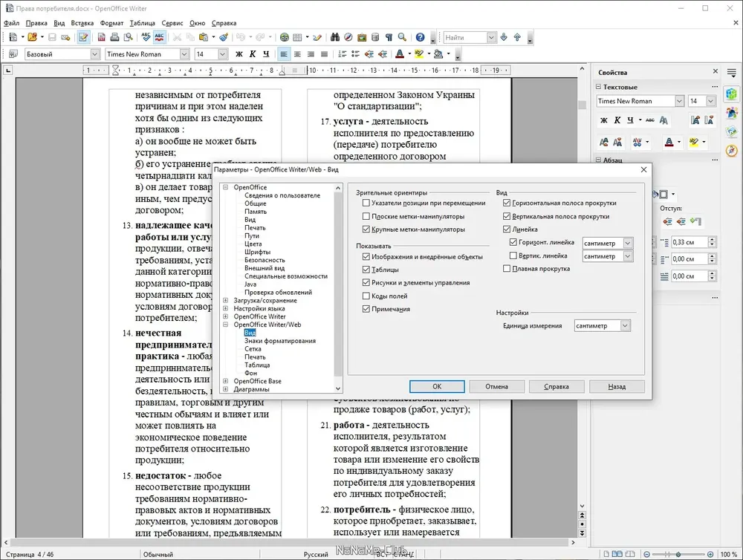The height and width of the screenshot is (560, 743).
Task: Enable the Коды полей checkbox
Action: click(x=366, y=296)
